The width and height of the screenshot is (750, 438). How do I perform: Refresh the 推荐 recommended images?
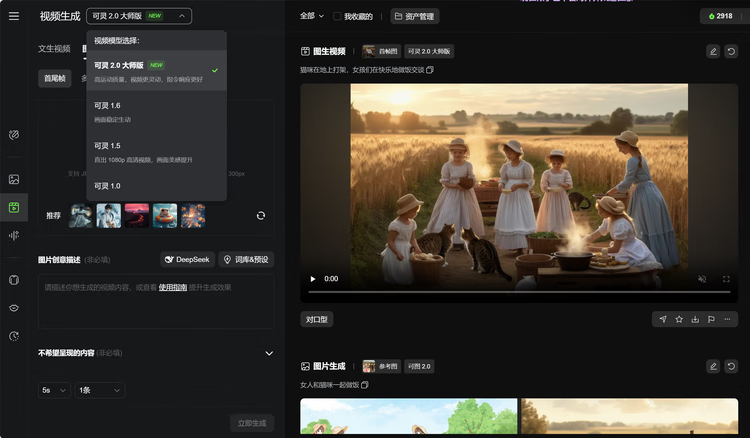coord(261,216)
